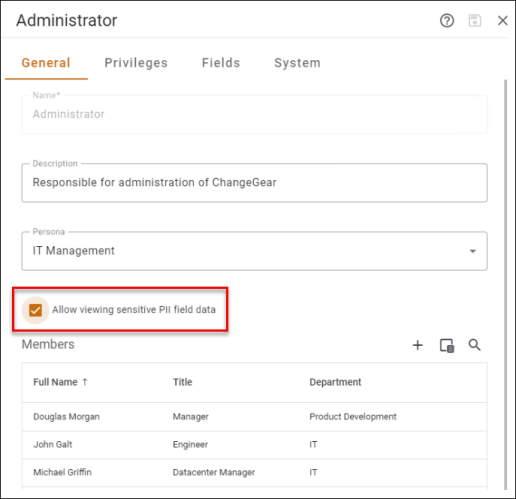The height and width of the screenshot is (499, 516).
Task: Switch to the Privileges tab
Action: coord(136,63)
